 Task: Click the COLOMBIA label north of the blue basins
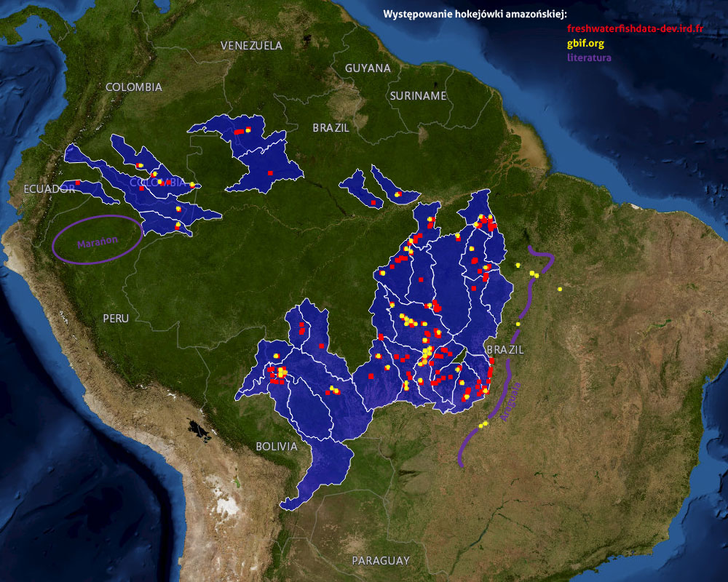pyautogui.click(x=134, y=87)
